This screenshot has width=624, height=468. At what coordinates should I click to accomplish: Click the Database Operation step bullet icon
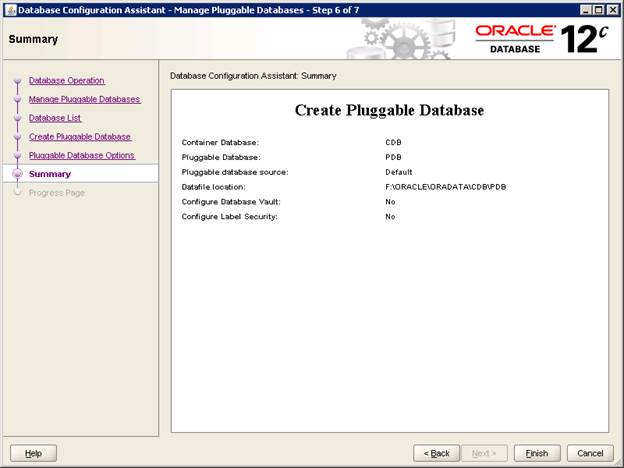(x=17, y=81)
